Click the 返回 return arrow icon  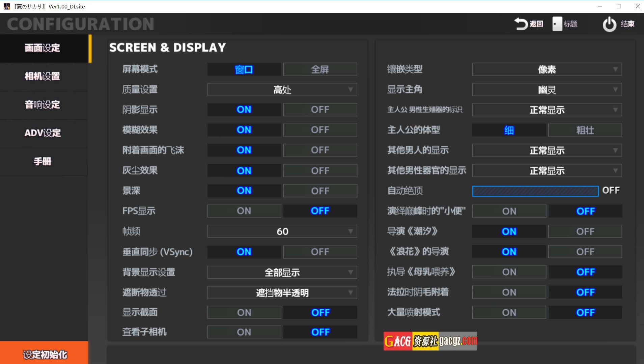coord(521,24)
